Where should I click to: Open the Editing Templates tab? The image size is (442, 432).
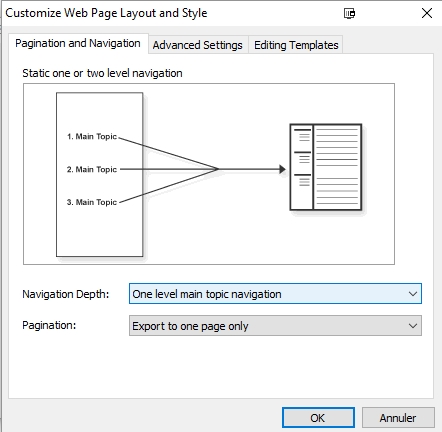296,45
